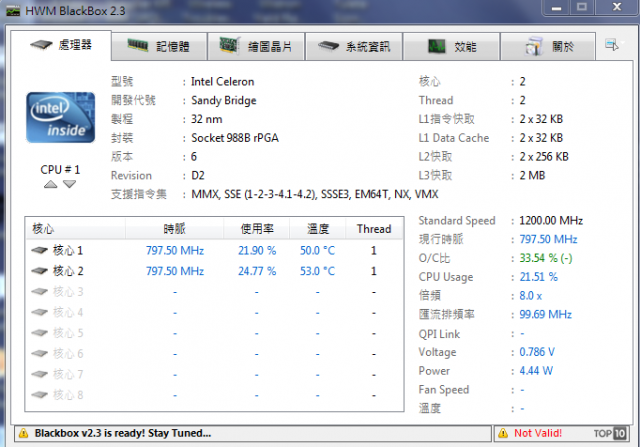The width and height of the screenshot is (640, 447).
Task: Click the Intel Inside logo
Action: [60, 118]
